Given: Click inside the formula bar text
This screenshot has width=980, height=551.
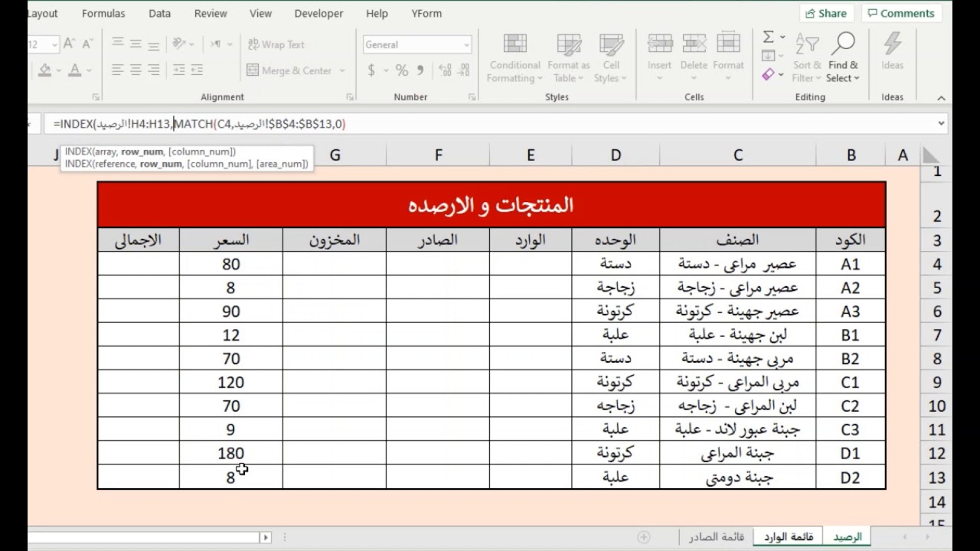Looking at the screenshot, I should [x=199, y=124].
